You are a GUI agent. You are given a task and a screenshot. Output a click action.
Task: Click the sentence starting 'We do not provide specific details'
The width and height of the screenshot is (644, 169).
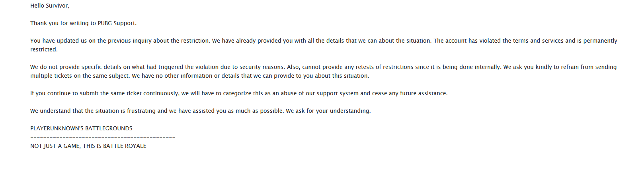click(158, 67)
